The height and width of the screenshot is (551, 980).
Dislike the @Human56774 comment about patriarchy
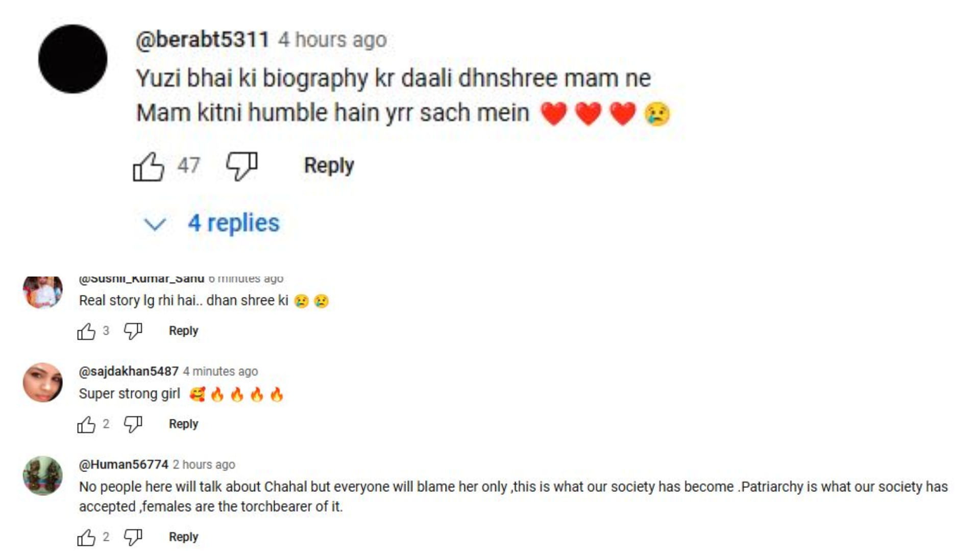click(133, 537)
